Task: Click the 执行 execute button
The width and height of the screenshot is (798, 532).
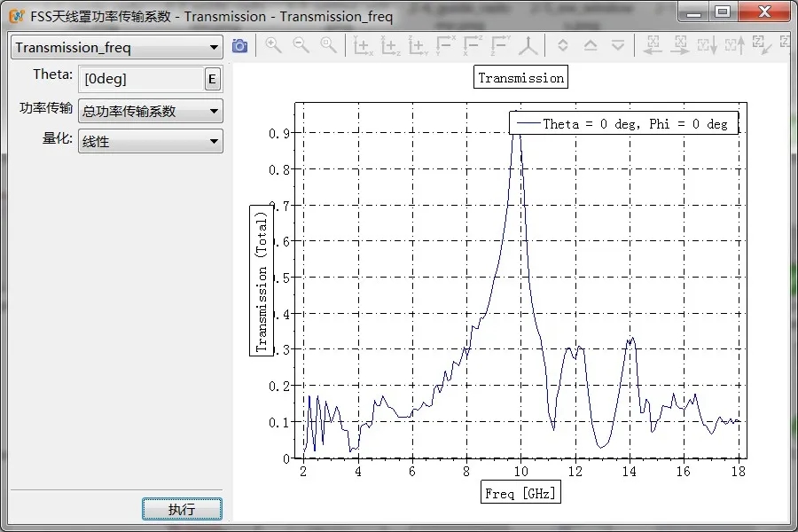Action: pos(182,509)
